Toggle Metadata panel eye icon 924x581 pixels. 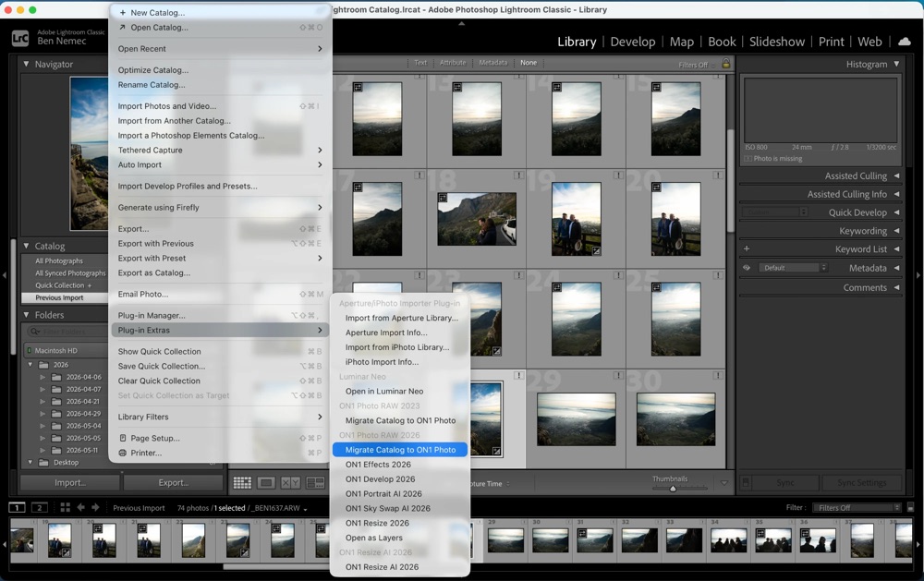tap(747, 268)
